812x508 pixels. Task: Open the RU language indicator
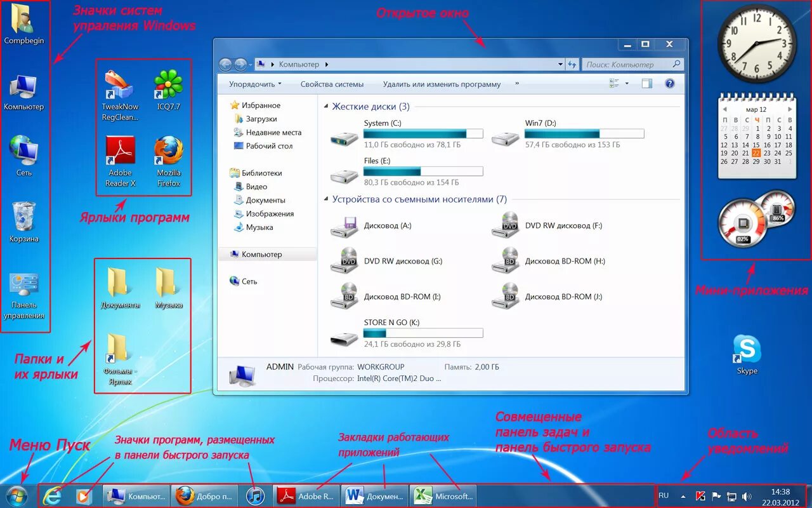(664, 495)
